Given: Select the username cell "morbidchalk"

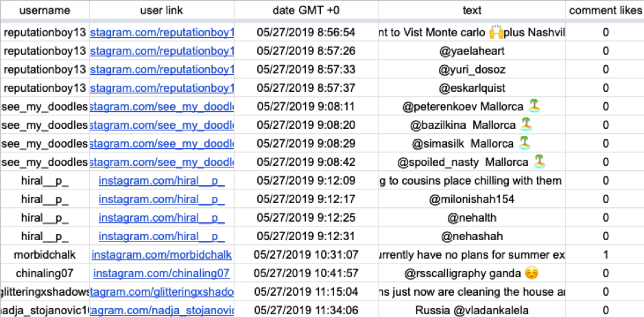Looking at the screenshot, I should tap(45, 255).
